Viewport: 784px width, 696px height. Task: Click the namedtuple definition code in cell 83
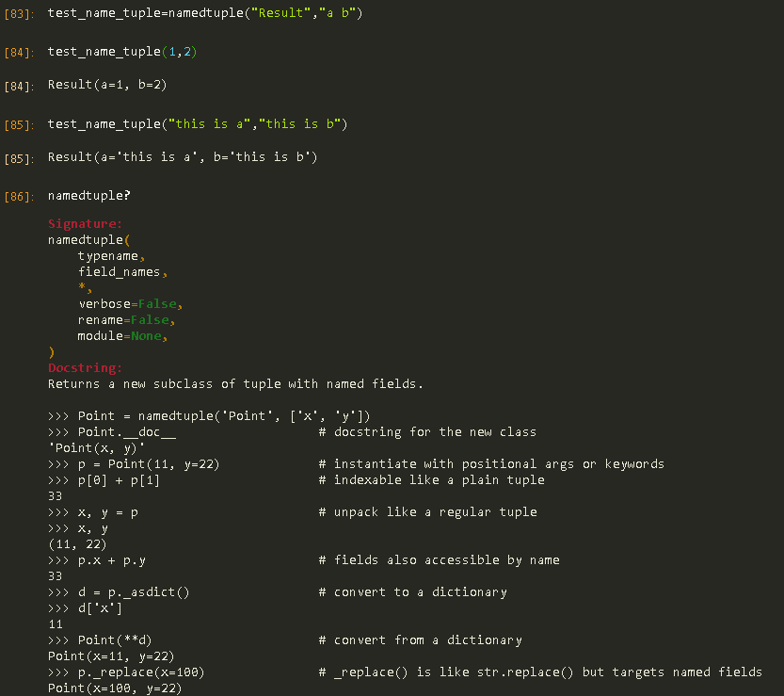205,13
